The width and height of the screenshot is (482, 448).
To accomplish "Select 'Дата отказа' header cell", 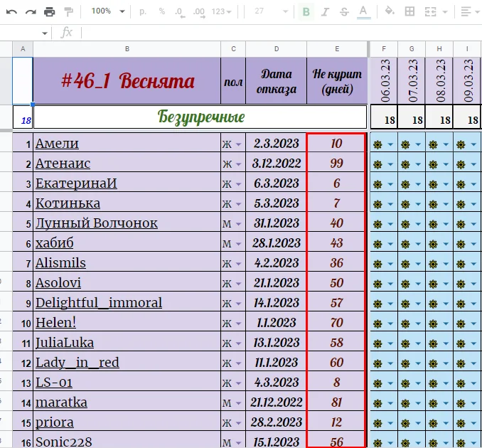I will click(x=277, y=80).
